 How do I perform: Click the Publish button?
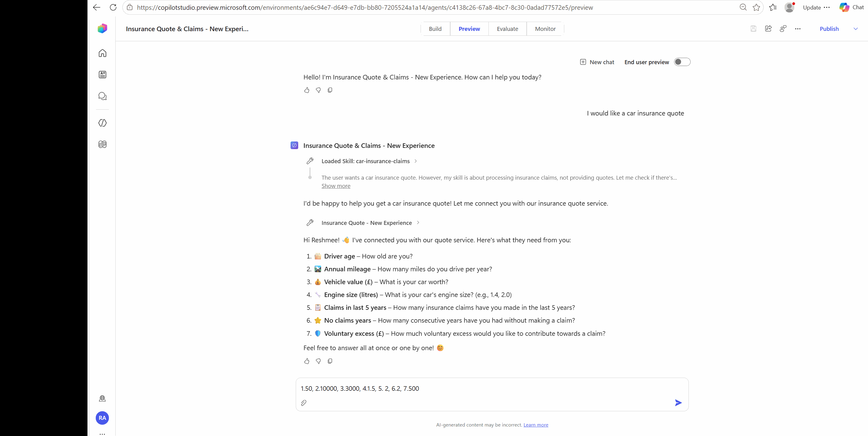[x=829, y=29]
